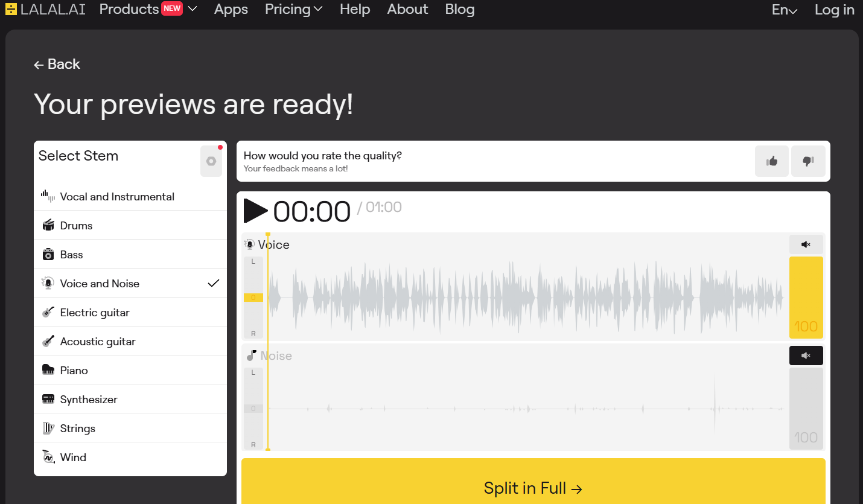
Task: Click the 'Your previews are ready!' heading
Action: (x=194, y=104)
